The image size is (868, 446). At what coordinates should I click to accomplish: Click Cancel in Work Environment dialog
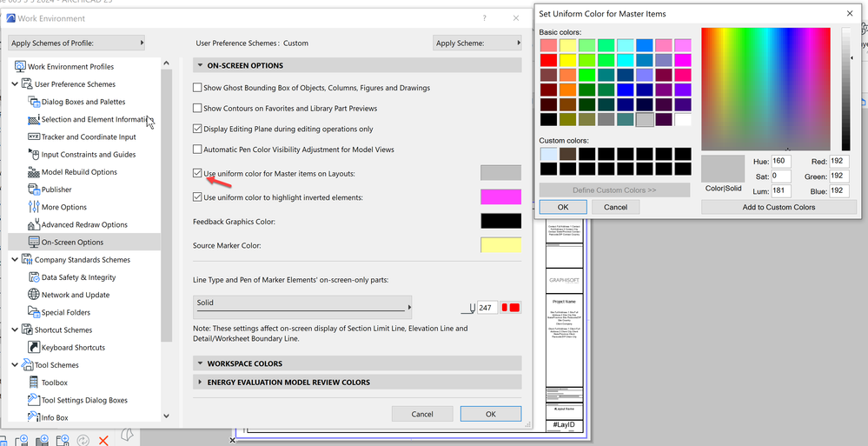point(422,414)
